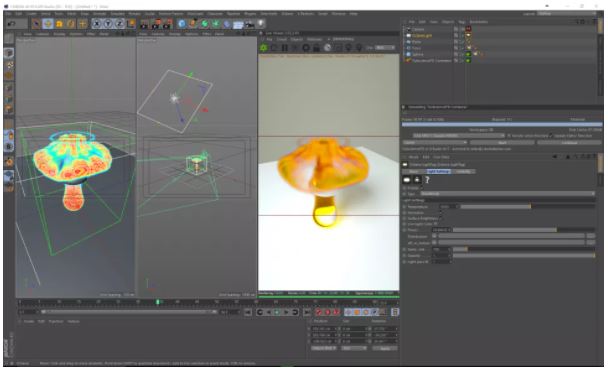Select the Camera object in Object Manager
The height and width of the screenshot is (369, 608).
click(418, 29)
